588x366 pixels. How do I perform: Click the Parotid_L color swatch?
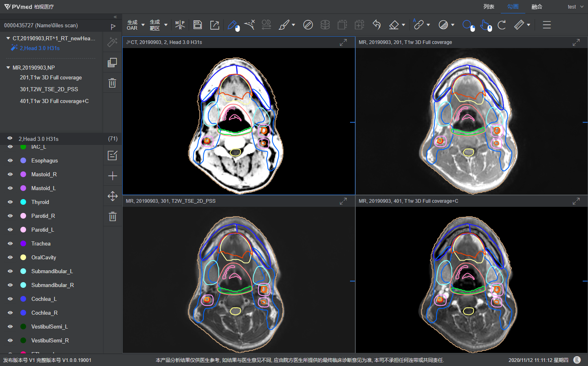click(23, 230)
